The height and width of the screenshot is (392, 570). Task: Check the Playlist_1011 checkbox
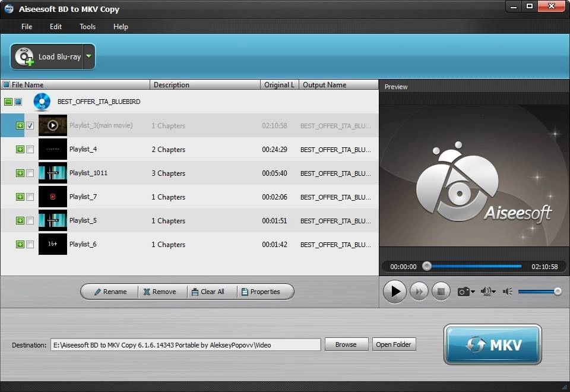[30, 173]
